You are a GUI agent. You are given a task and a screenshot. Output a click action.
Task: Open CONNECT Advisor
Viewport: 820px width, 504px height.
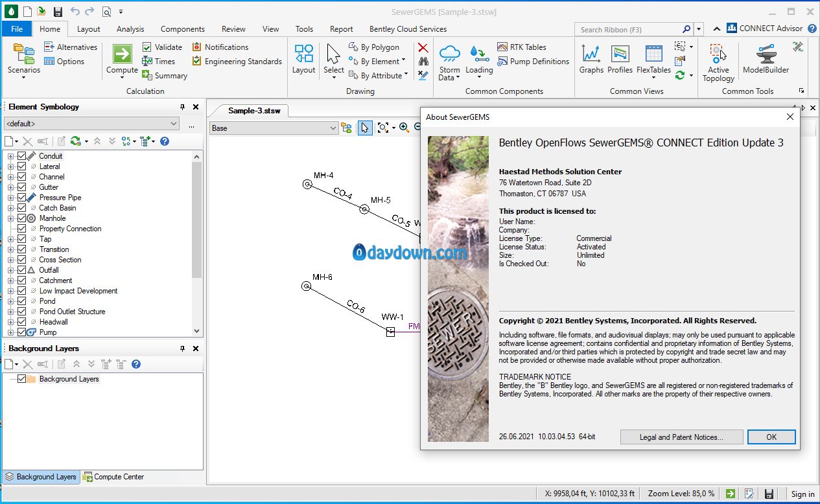tap(764, 29)
